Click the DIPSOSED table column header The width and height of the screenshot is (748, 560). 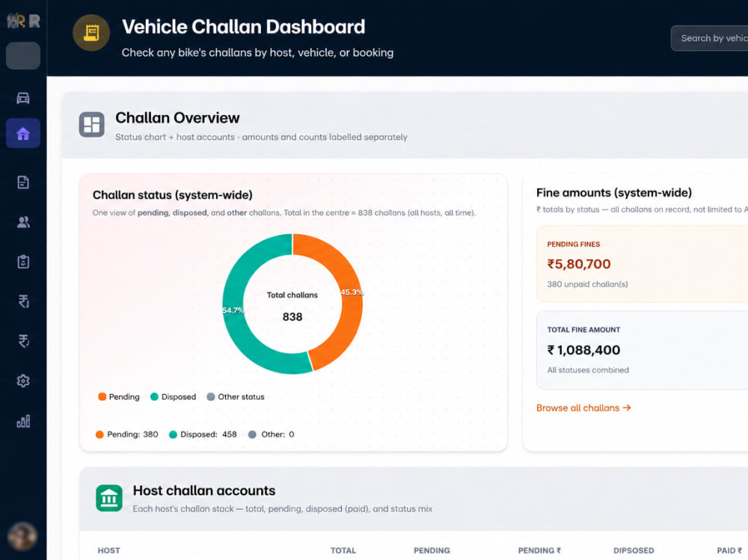pos(634,550)
